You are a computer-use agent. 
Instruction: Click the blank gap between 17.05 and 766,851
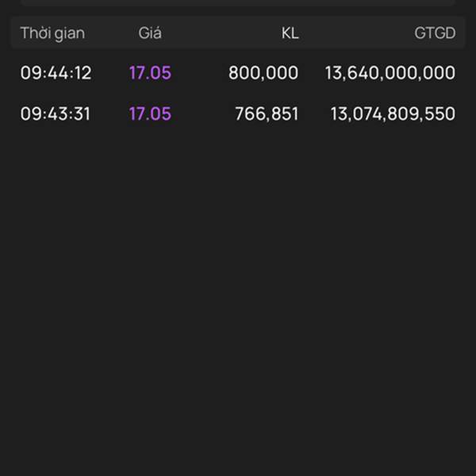coord(203,113)
